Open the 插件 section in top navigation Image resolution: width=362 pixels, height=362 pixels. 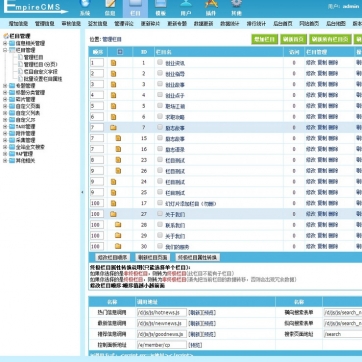pyautogui.click(x=211, y=8)
